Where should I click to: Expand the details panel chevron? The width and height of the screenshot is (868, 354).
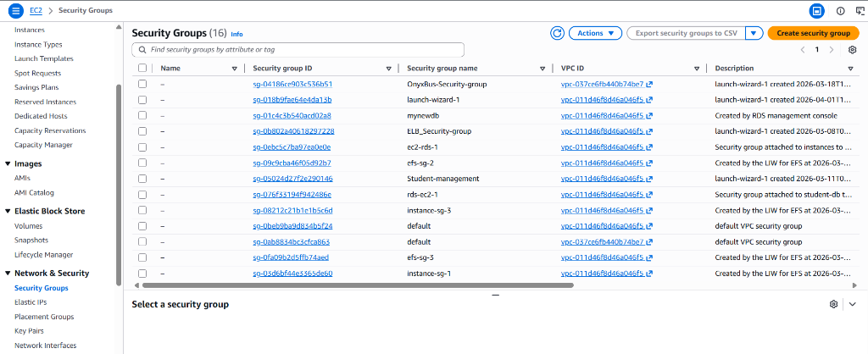853,304
